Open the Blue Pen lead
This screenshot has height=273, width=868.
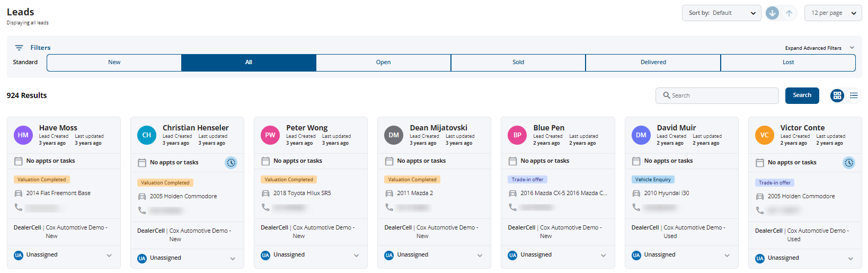pyautogui.click(x=549, y=128)
